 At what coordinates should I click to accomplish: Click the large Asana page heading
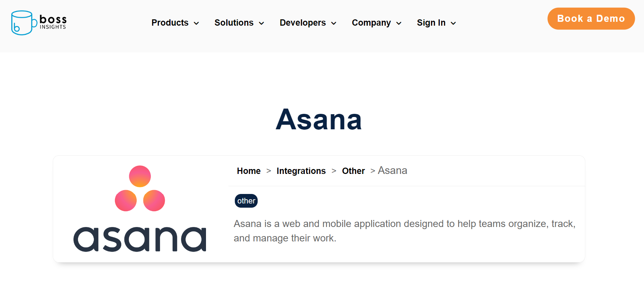tap(318, 119)
